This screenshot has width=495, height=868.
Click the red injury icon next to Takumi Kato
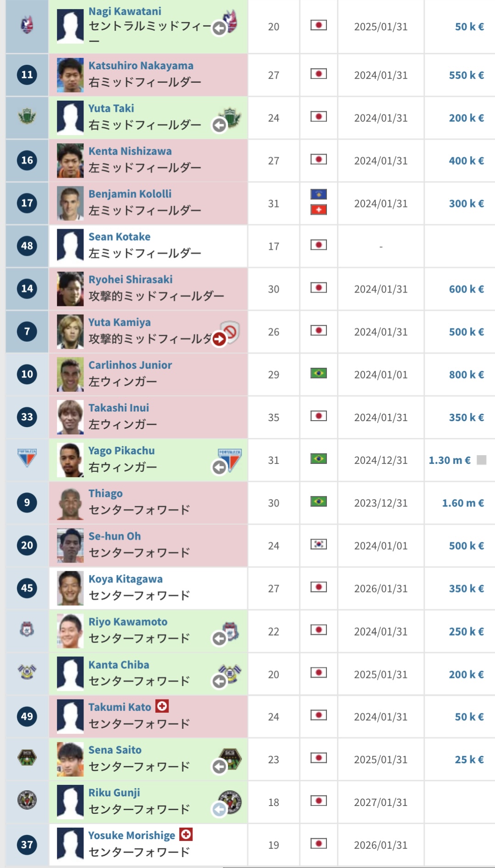point(162,706)
